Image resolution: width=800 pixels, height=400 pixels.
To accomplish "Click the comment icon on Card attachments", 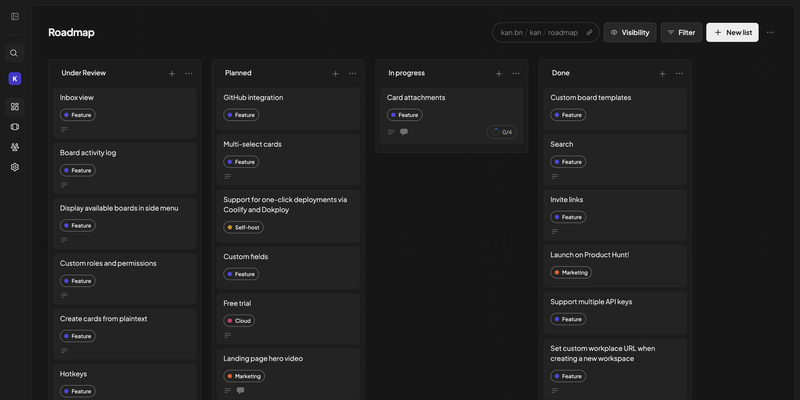I will click(404, 132).
